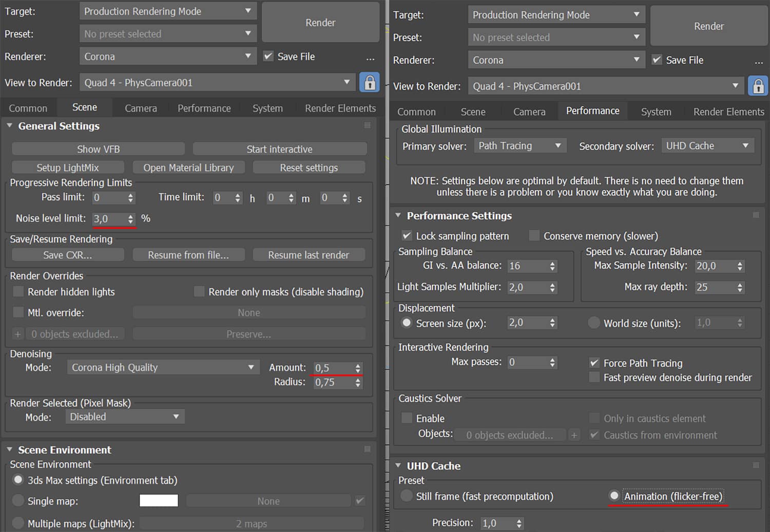Click the lock icon in the left panel
Viewport: 770px width, 532px height.
[x=369, y=83]
